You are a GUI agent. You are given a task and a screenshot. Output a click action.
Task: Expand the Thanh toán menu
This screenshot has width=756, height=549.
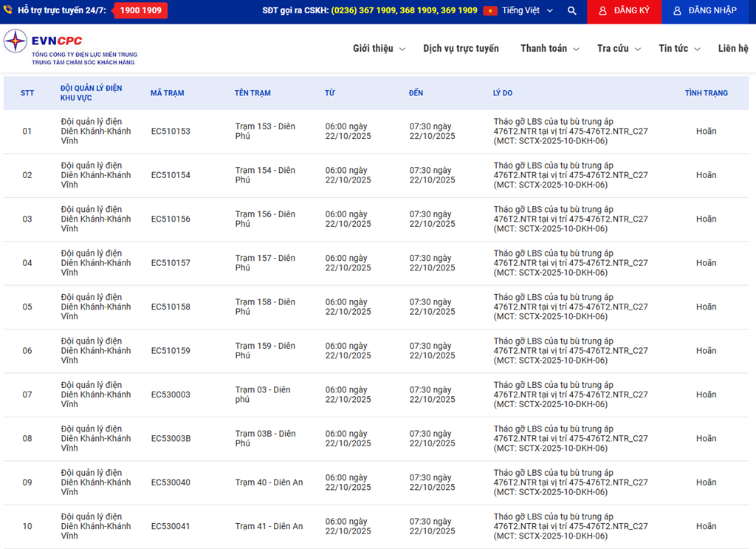pyautogui.click(x=549, y=49)
